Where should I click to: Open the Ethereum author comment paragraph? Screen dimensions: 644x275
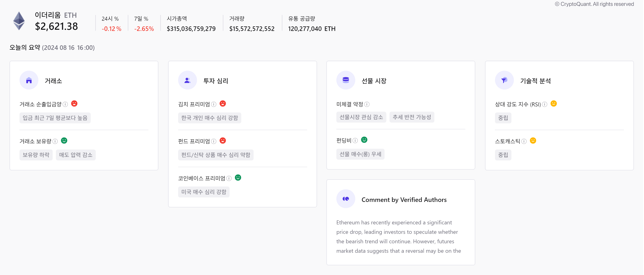coord(399,237)
